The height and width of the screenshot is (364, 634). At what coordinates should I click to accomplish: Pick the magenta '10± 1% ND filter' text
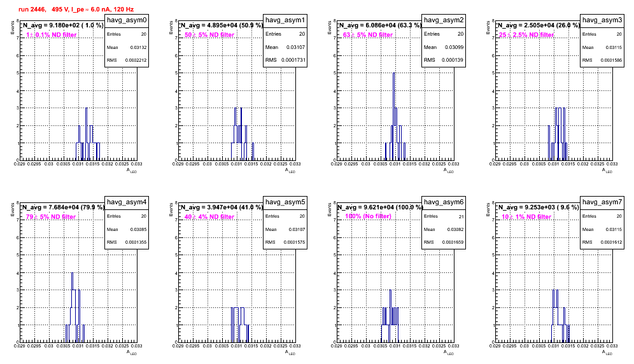point(526,217)
